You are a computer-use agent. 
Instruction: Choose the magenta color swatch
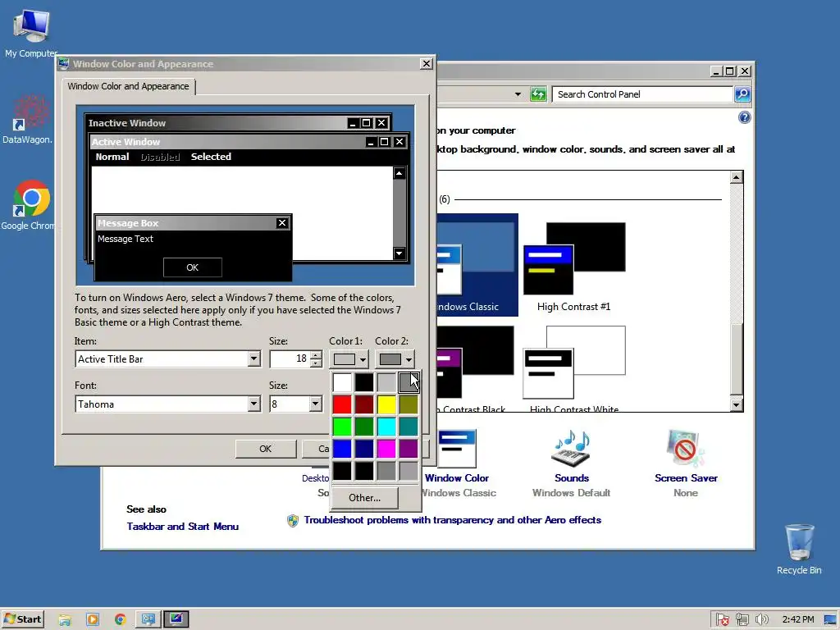point(386,449)
